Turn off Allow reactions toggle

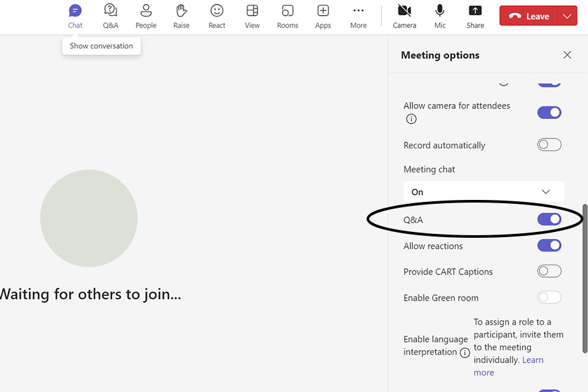coord(549,246)
